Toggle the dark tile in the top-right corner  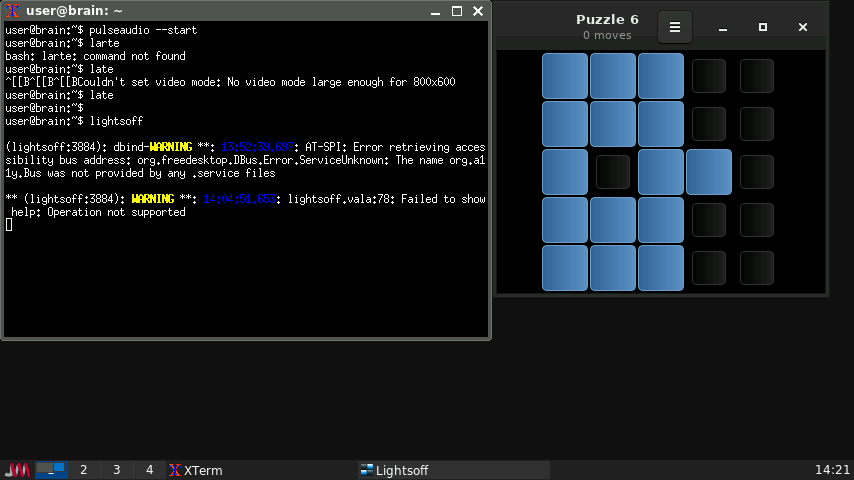[757, 76]
